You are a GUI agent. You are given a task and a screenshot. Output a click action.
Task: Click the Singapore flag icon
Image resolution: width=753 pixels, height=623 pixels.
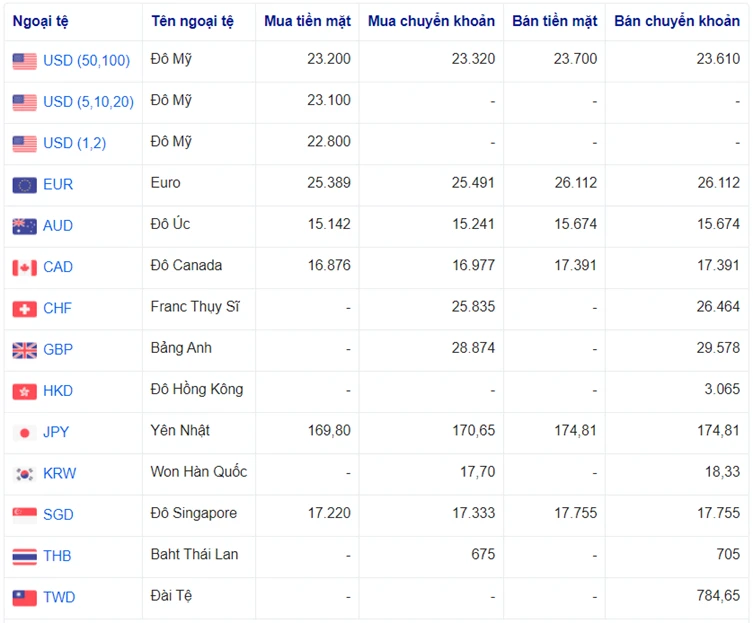[x=25, y=515]
